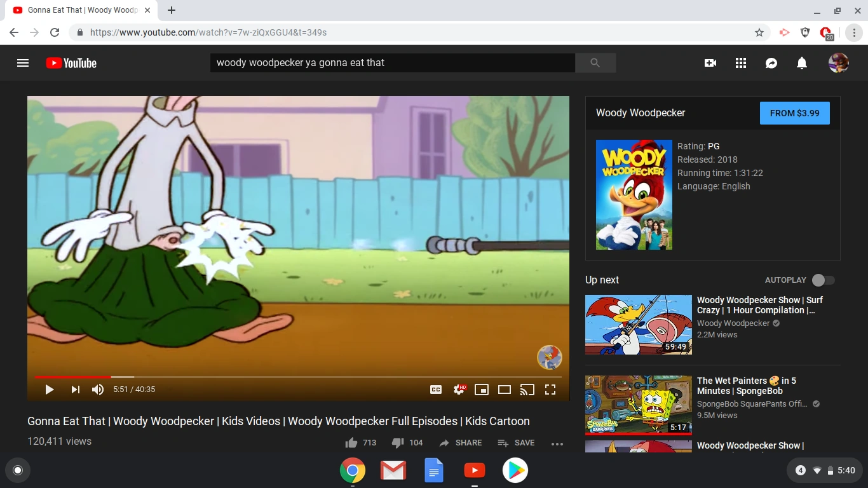Enter fullscreen mode

pos(550,389)
